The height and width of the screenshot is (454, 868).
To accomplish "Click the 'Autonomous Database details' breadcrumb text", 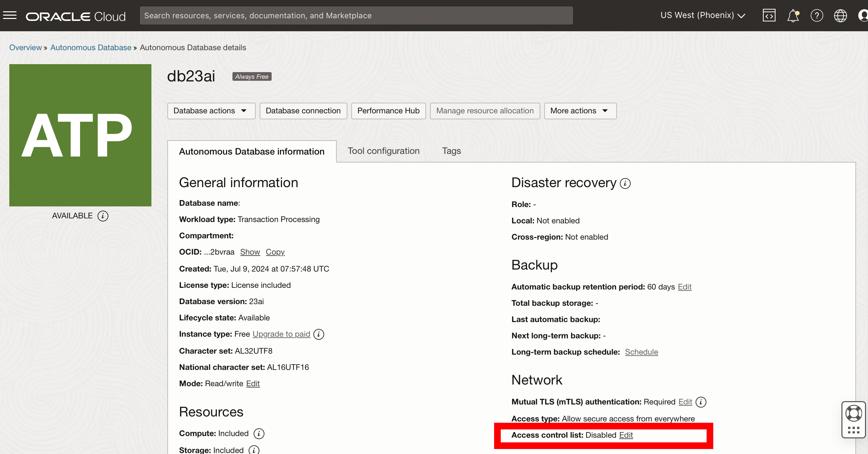I will click(193, 48).
